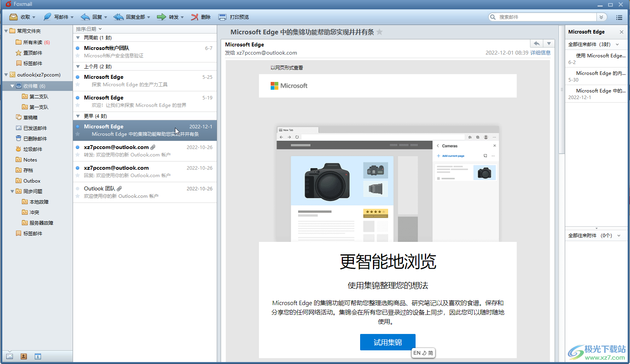Select 已删除邮件 folder
Screen dimensions: 630x364
coord(35,138)
